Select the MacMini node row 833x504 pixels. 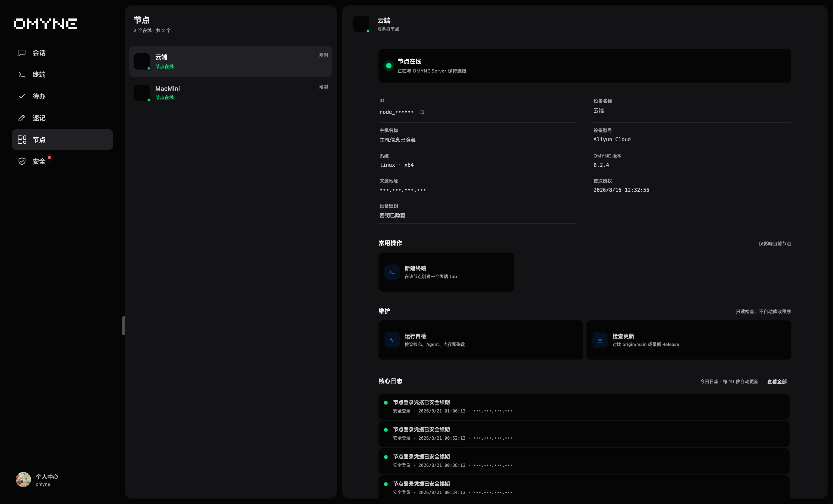231,93
